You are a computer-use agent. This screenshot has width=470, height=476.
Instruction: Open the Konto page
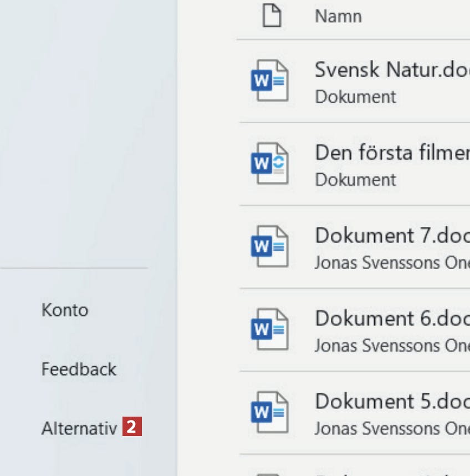pos(65,310)
